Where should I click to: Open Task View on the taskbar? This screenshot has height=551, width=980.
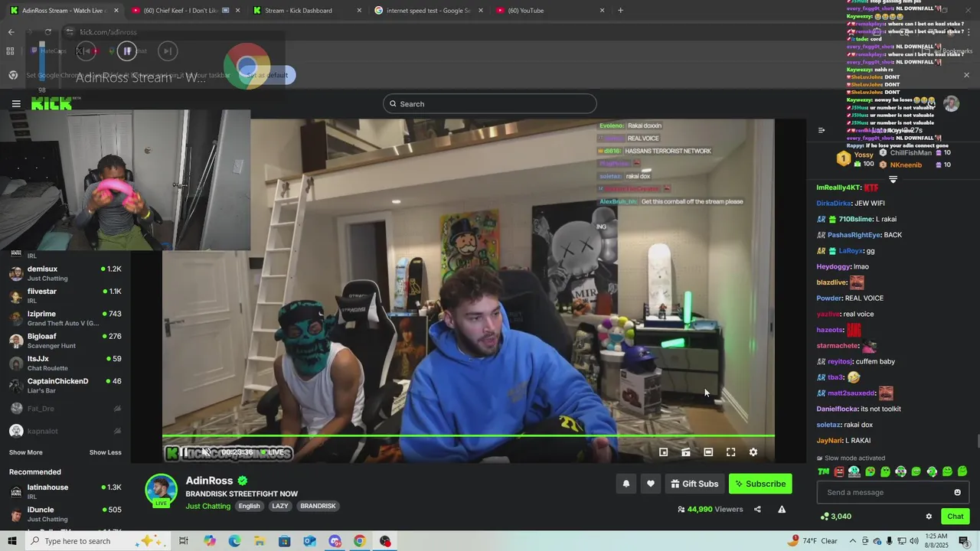(x=184, y=541)
